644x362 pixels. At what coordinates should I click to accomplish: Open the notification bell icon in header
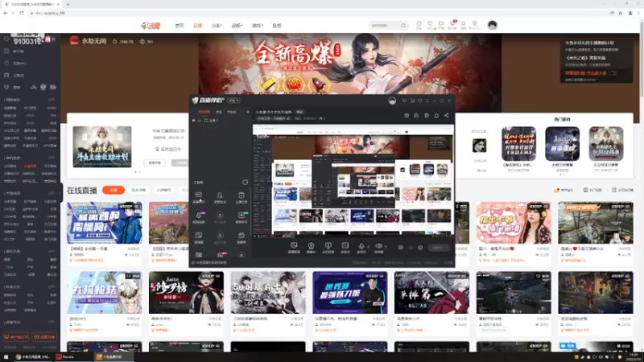click(x=464, y=24)
